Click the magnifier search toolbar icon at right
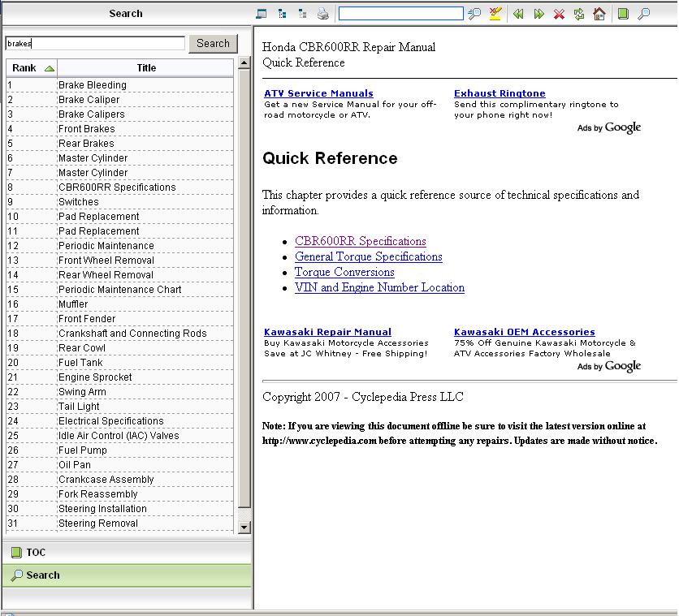This screenshot has height=616, width=679. [x=644, y=14]
